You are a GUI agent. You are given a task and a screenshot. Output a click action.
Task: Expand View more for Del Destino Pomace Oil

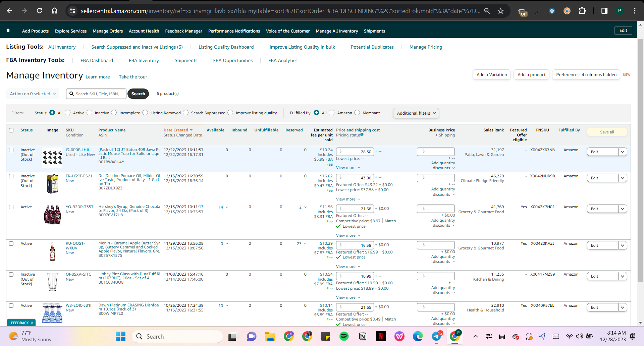(348, 199)
